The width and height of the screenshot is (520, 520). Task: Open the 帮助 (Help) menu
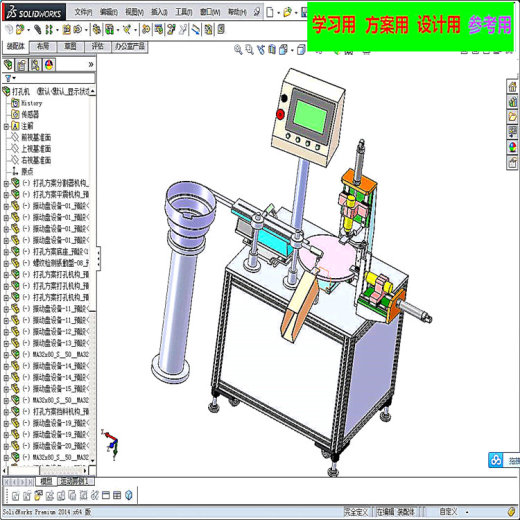click(237, 12)
